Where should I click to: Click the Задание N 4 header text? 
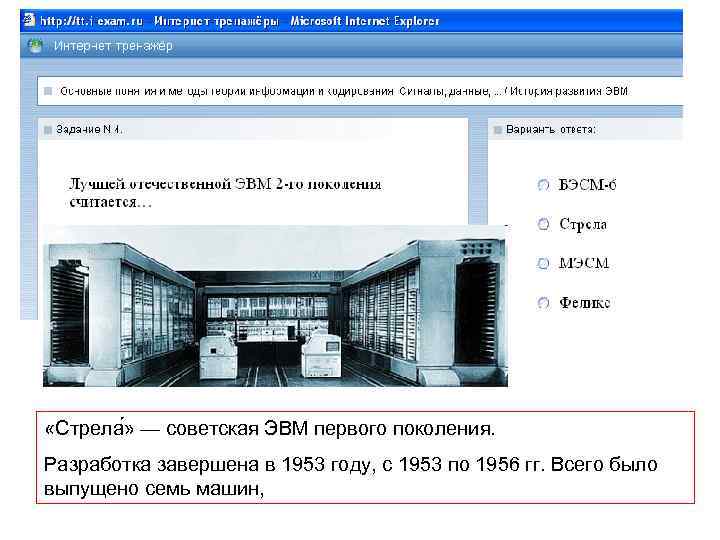pos(89,129)
